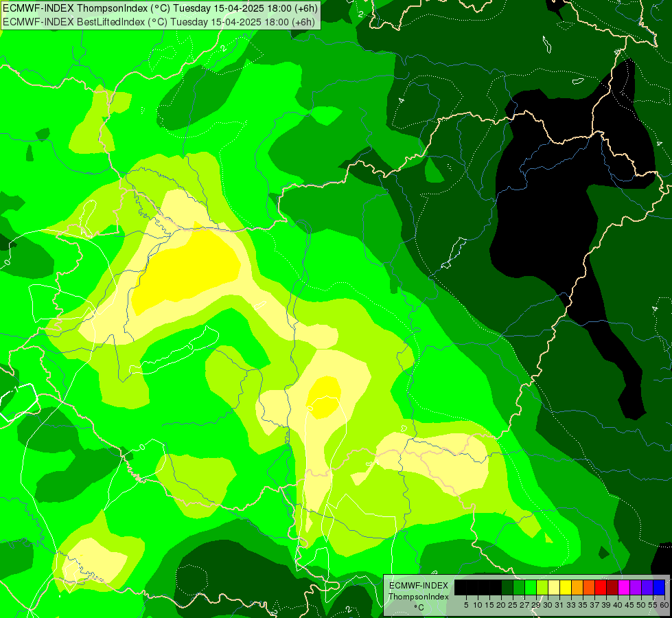Click the blue 55–60 legend swatch

[x=659, y=587]
